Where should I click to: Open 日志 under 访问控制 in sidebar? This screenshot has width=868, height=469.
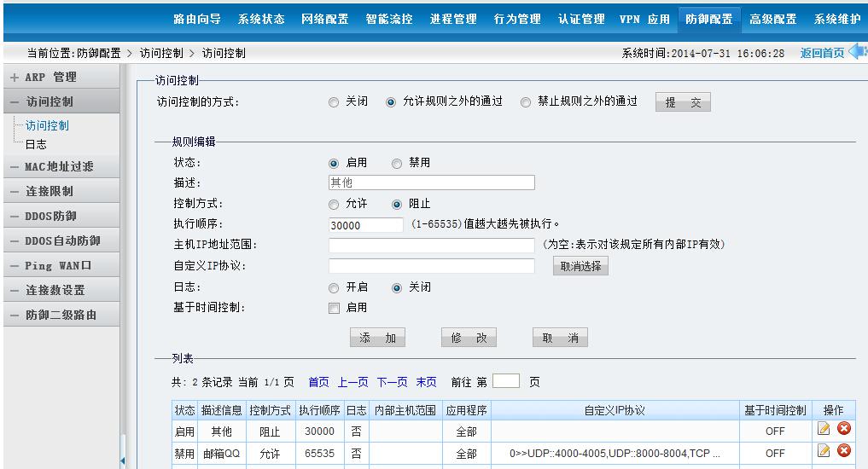point(37,145)
